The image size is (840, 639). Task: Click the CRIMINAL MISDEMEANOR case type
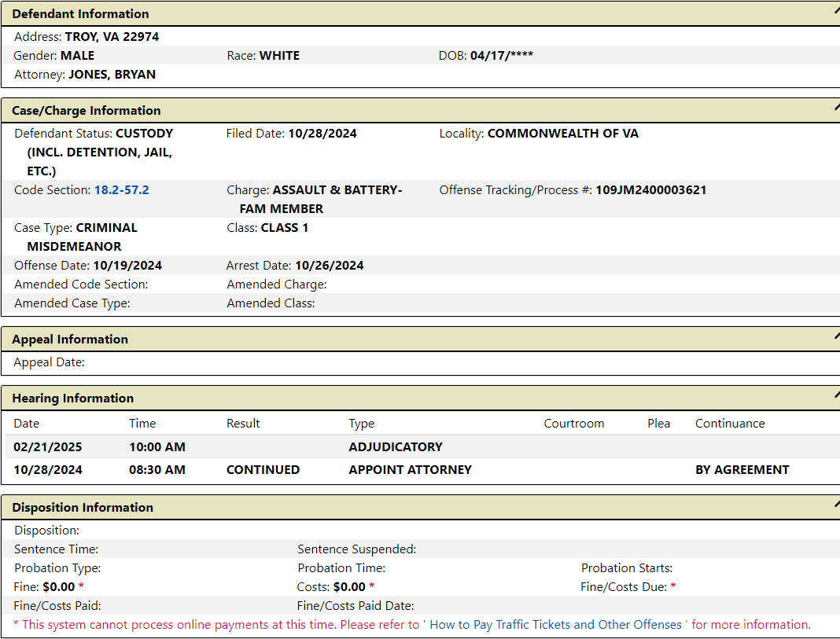tap(82, 237)
